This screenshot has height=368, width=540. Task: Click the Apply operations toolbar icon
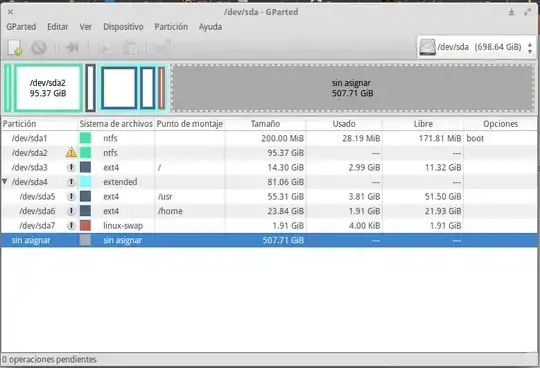pyautogui.click(x=163, y=47)
